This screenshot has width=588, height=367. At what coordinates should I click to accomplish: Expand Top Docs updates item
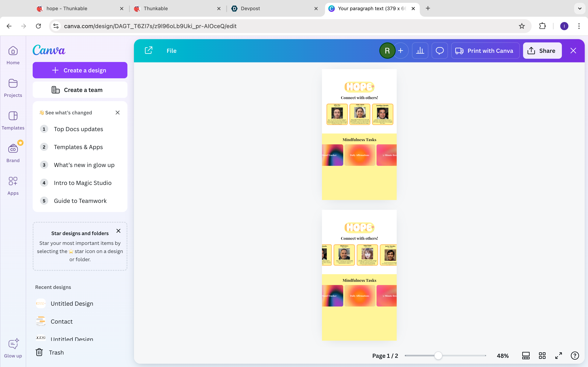(78, 129)
